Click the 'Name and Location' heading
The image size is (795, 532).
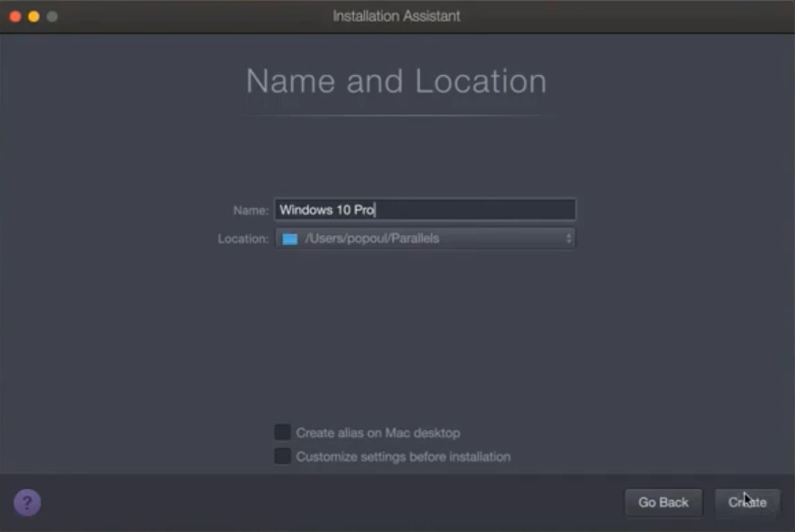point(396,81)
